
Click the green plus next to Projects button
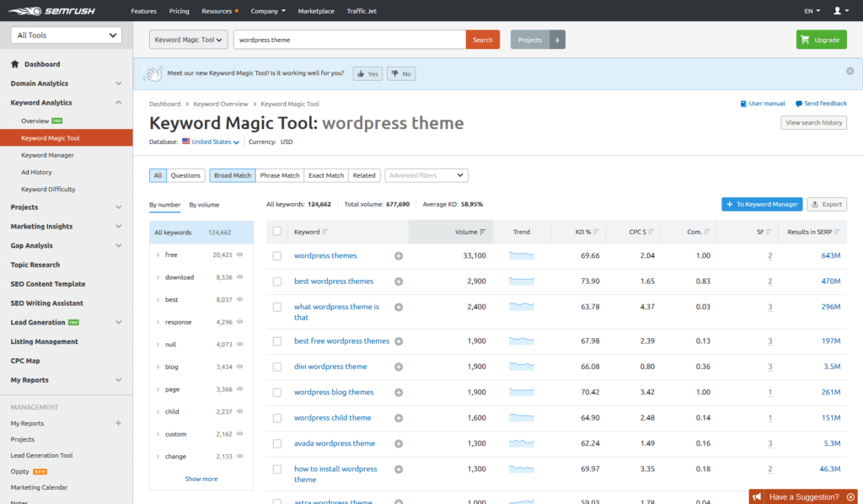[558, 39]
